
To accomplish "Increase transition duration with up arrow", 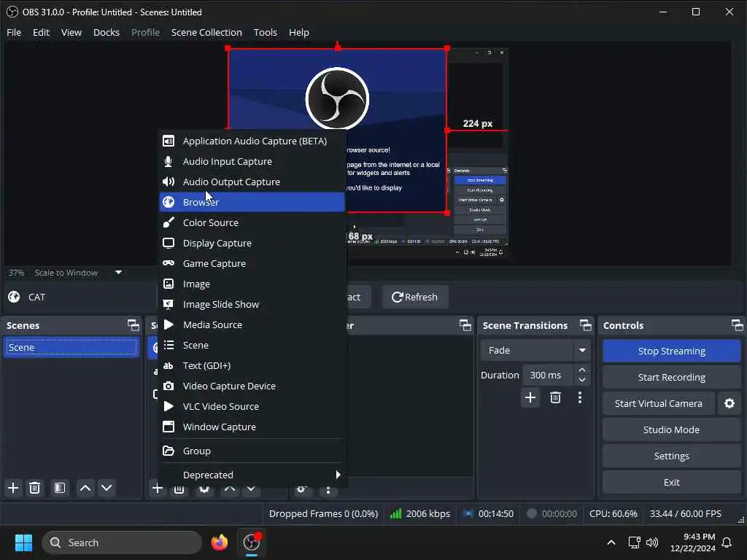I will point(581,370).
